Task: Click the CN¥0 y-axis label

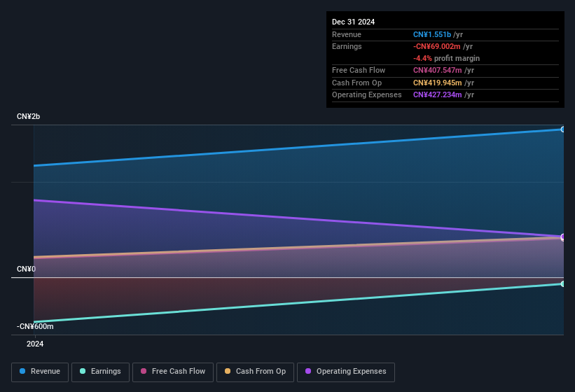Action: tap(26, 269)
